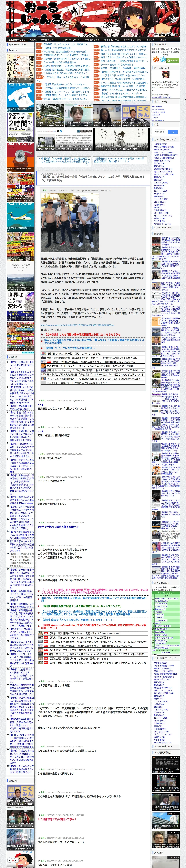Open category Amazonセール (16)
Image resolution: width=186 pixels, height=868 pixels.
(162, 224)
